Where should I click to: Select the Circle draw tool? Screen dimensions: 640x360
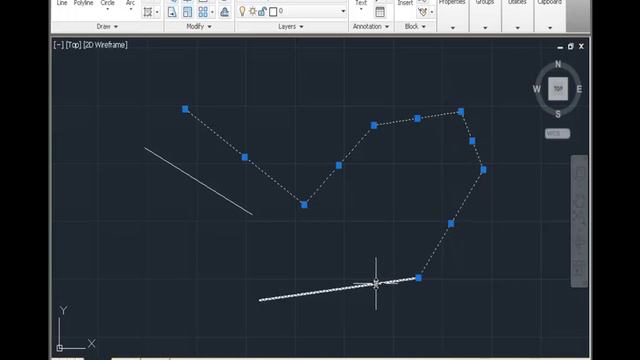pyautogui.click(x=108, y=3)
